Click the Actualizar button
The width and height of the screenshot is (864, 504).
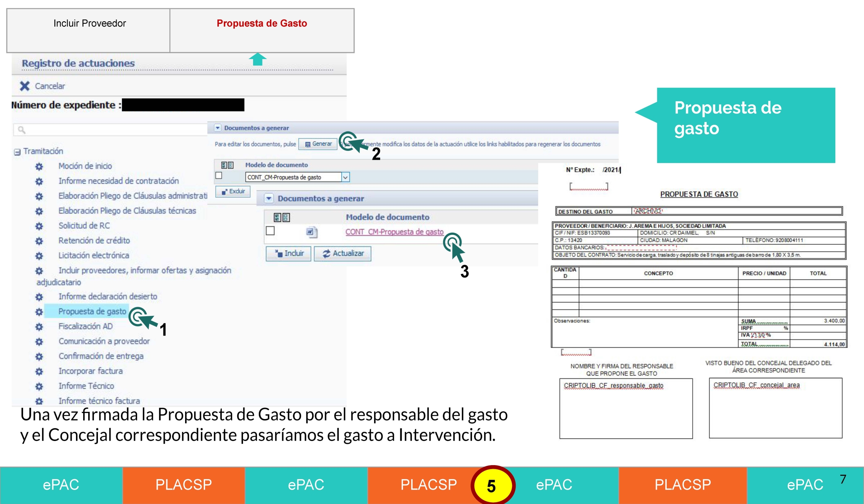pyautogui.click(x=342, y=253)
